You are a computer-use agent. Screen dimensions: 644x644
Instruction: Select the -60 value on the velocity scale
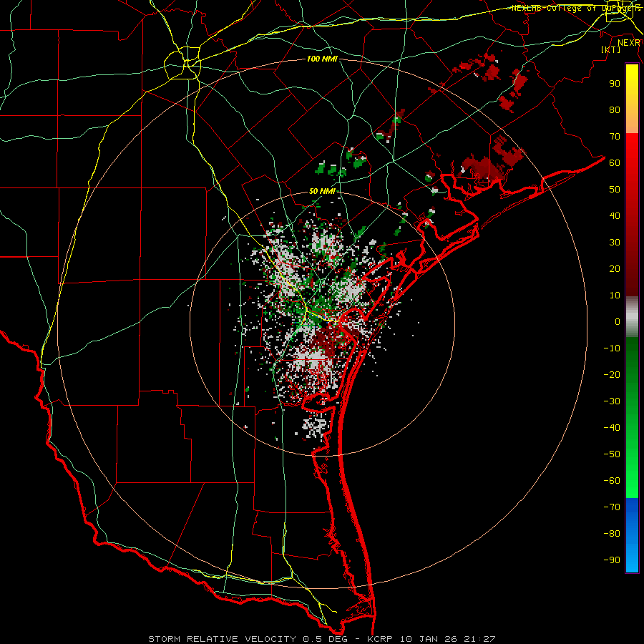[612, 481]
